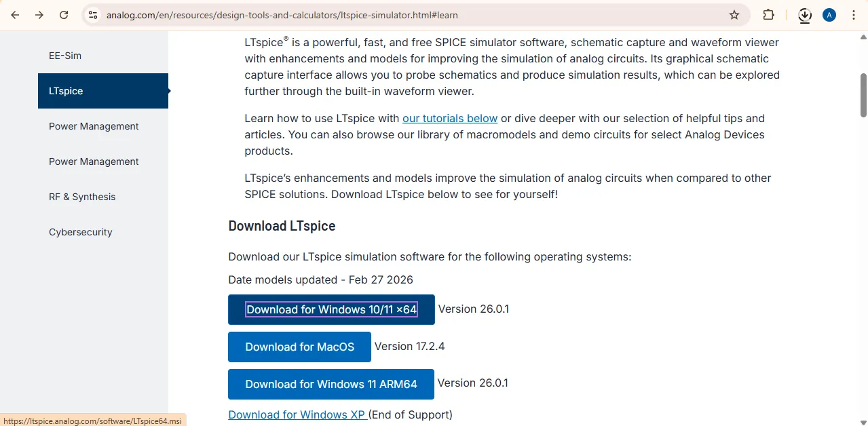The image size is (868, 426).
Task: Click Download for Windows 10/11 x64
Action: click(331, 309)
